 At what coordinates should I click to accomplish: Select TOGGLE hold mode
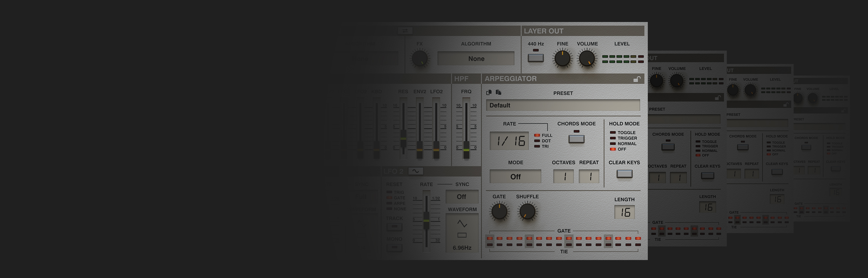623,133
